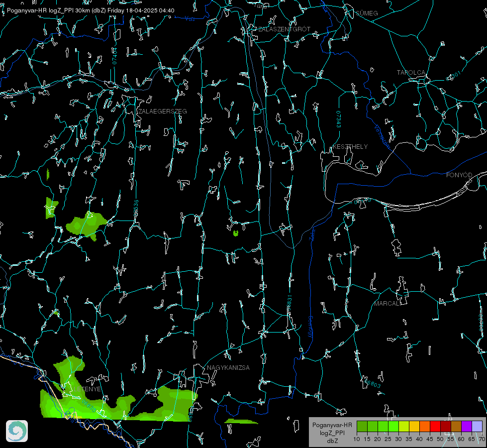The height and width of the screenshot is (448, 487).
Task: Click the Zala river label
Action: [x=312, y=234]
